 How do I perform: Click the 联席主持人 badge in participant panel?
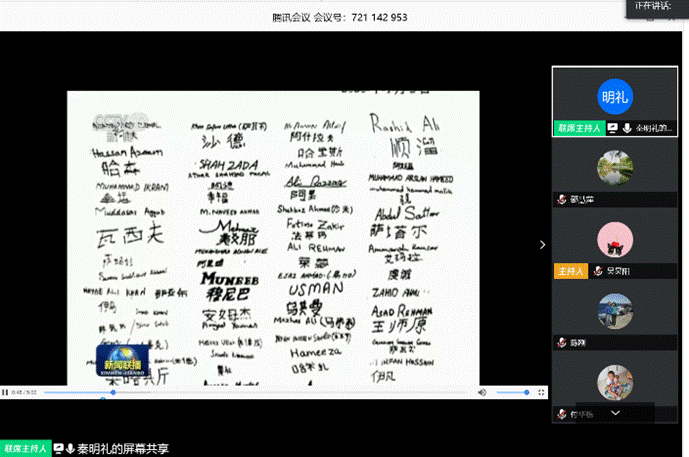click(x=580, y=129)
